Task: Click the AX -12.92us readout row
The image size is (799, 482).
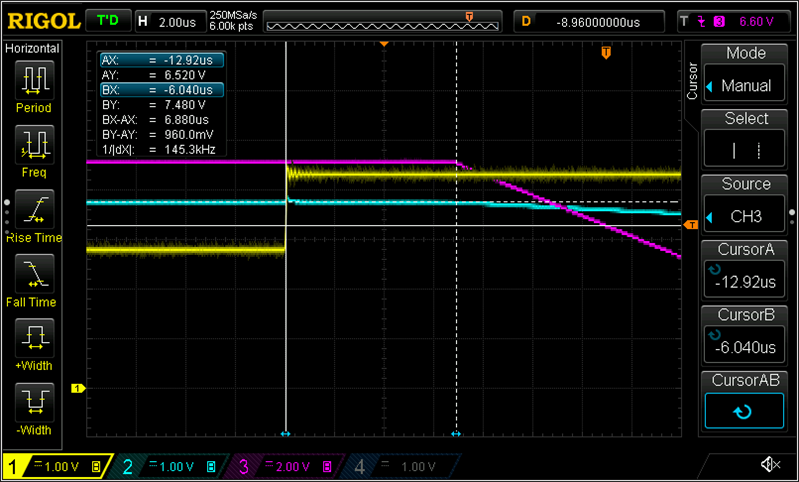Action: click(162, 60)
